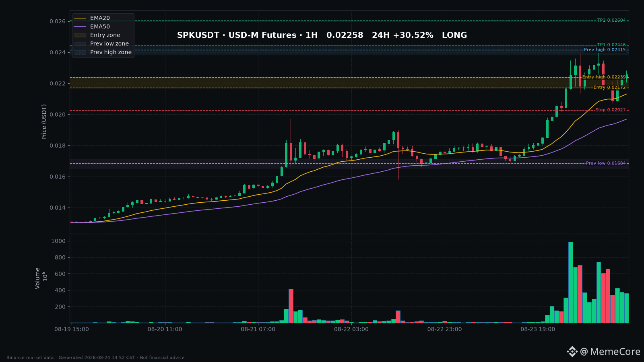Select the Prev low zone legend swatch
This screenshot has height=362, width=644.
pyautogui.click(x=80, y=43)
